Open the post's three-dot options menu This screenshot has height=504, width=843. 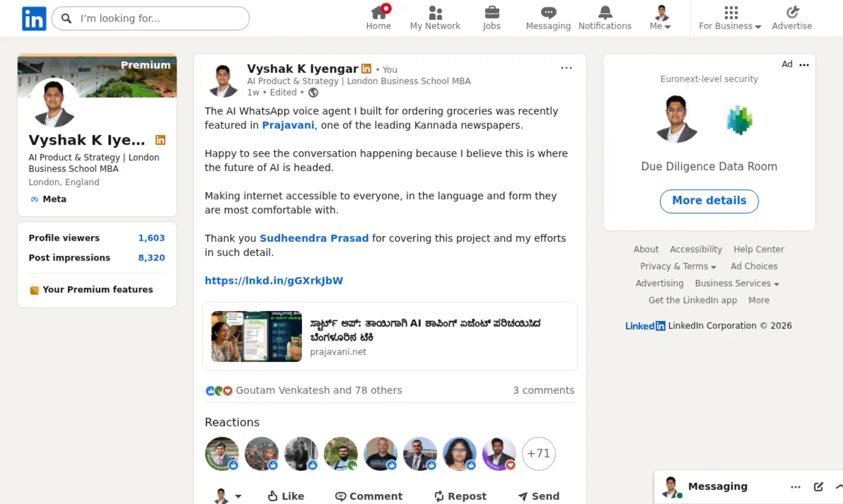coord(566,68)
